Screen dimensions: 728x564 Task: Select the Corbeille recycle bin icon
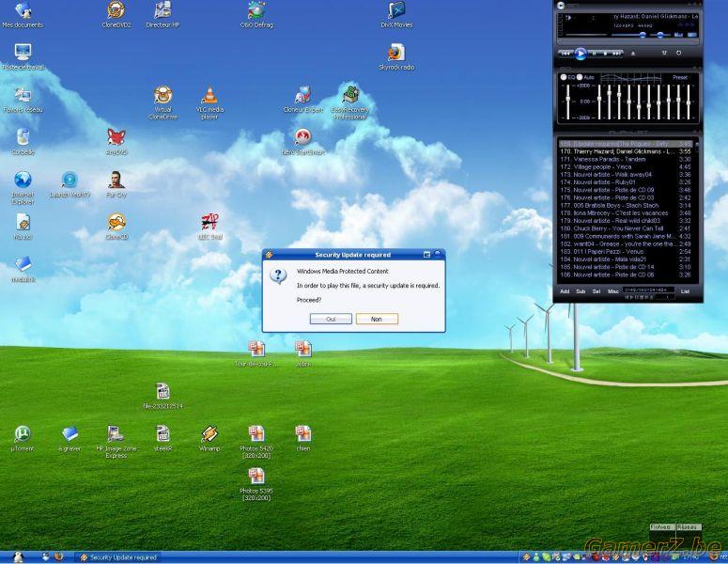pos(23,142)
